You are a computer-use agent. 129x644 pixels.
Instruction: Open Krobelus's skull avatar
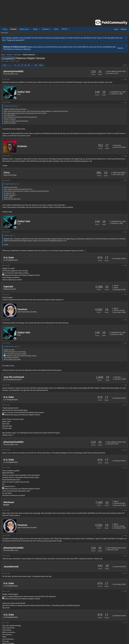[x=10, y=146]
